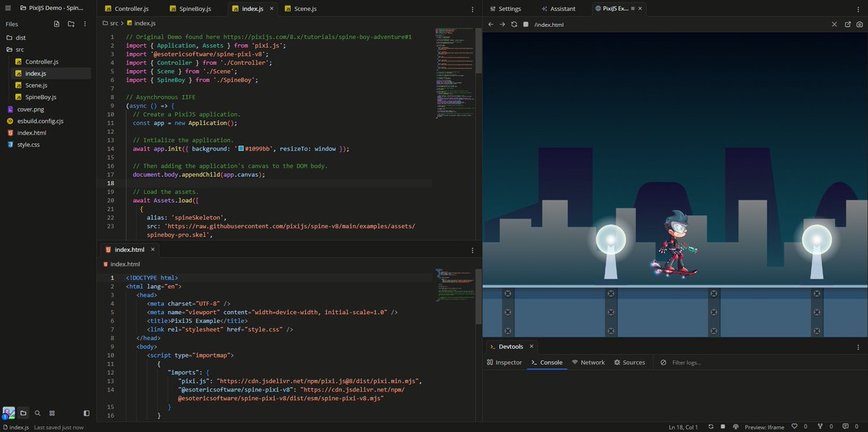Open the Preview: Iframe mode selector

point(765,427)
